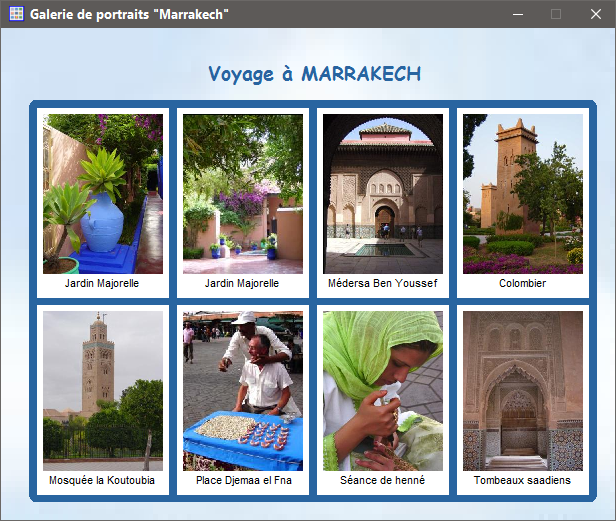Click the caption 'Place Djemaa el Fna'
This screenshot has height=521, width=616.
(244, 481)
